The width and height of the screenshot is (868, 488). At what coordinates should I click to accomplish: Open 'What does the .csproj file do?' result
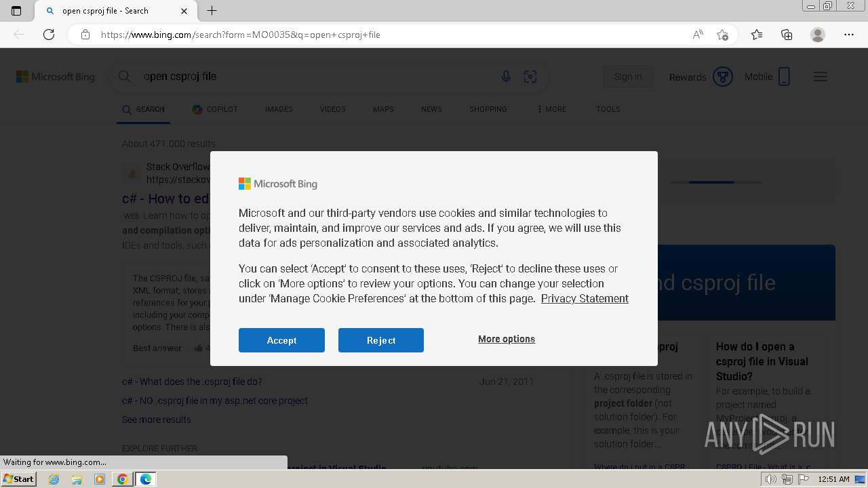192,382
